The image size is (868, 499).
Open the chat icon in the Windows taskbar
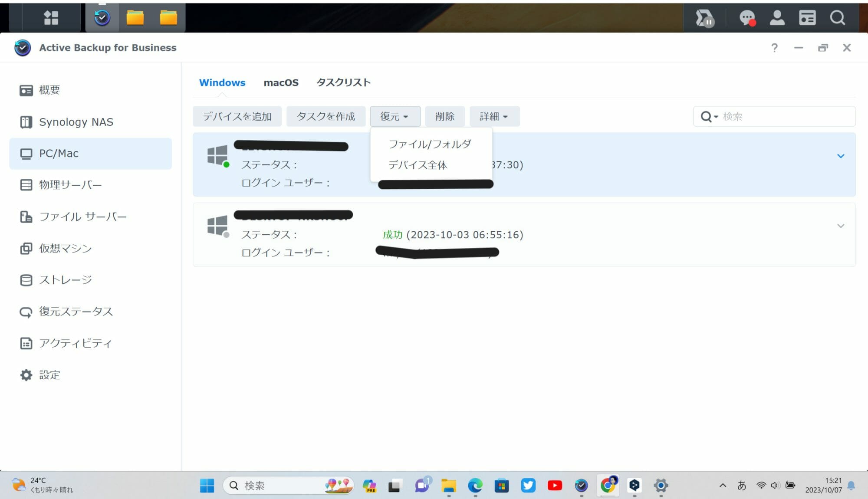(422, 485)
